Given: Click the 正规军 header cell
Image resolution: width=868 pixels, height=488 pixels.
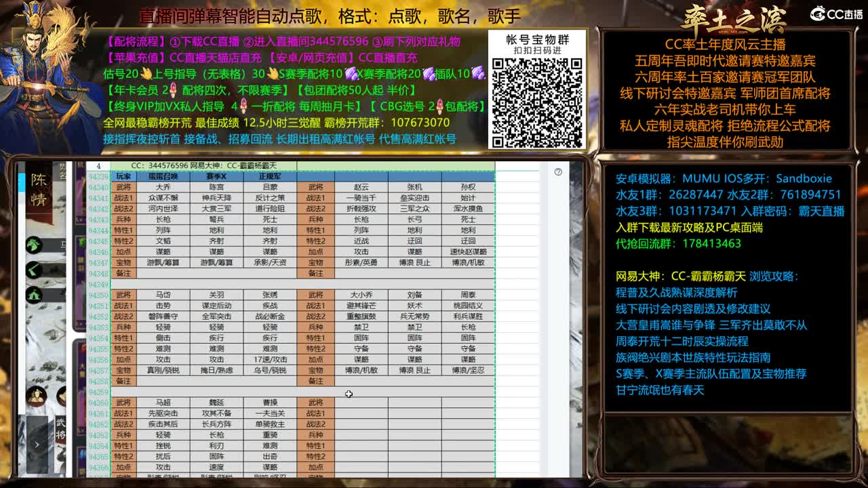Looking at the screenshot, I should 270,176.
